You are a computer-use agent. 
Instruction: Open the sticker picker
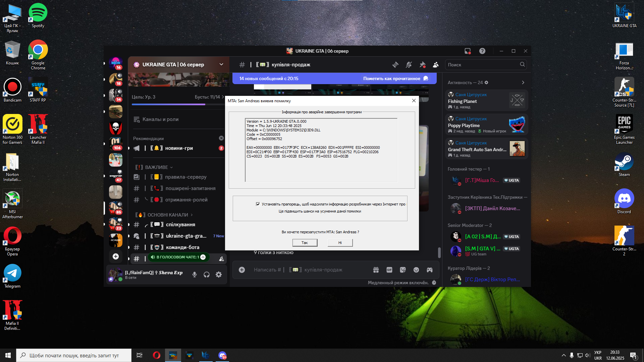point(403,270)
